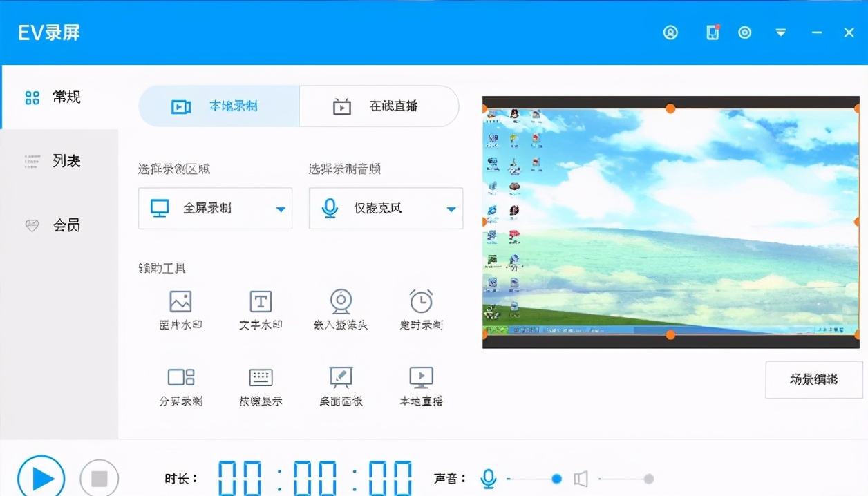The height and width of the screenshot is (496, 868).
Task: Open the notification icon with red badge
Action: 712,32
